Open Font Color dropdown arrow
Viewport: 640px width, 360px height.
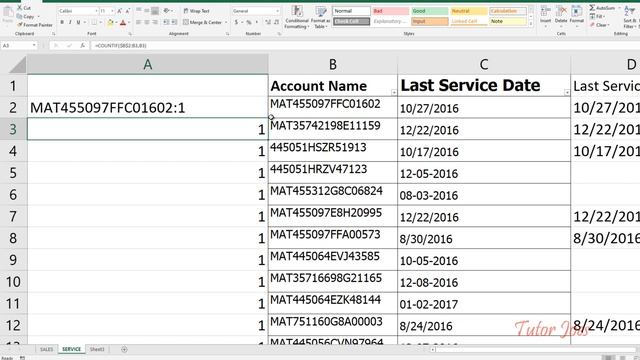(129, 23)
